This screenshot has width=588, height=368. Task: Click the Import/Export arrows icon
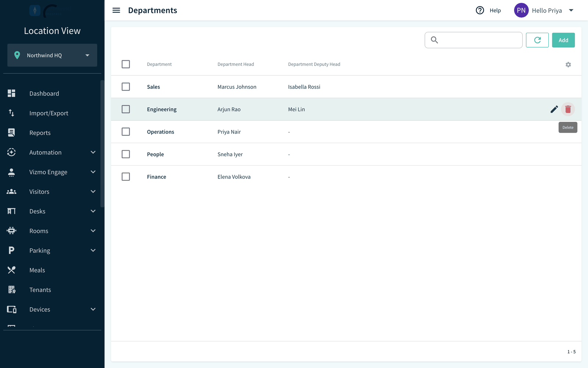[11, 113]
